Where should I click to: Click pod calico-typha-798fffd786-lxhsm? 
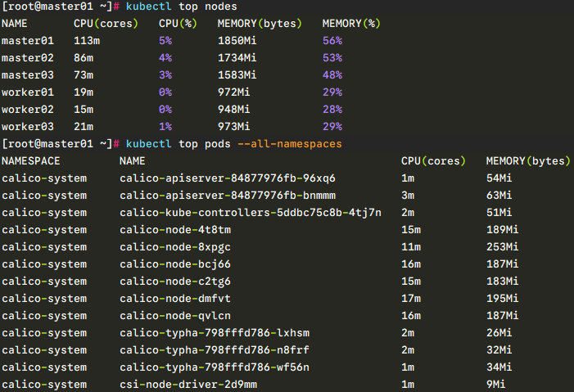point(215,333)
